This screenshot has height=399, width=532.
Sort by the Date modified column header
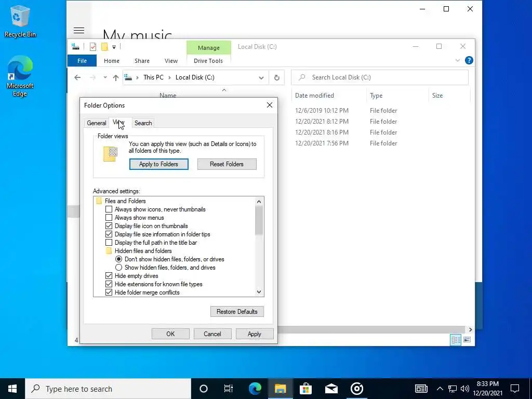click(314, 96)
